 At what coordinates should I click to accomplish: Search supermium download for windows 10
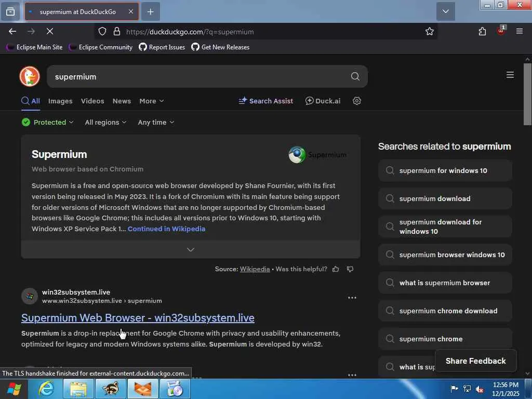[x=445, y=227]
